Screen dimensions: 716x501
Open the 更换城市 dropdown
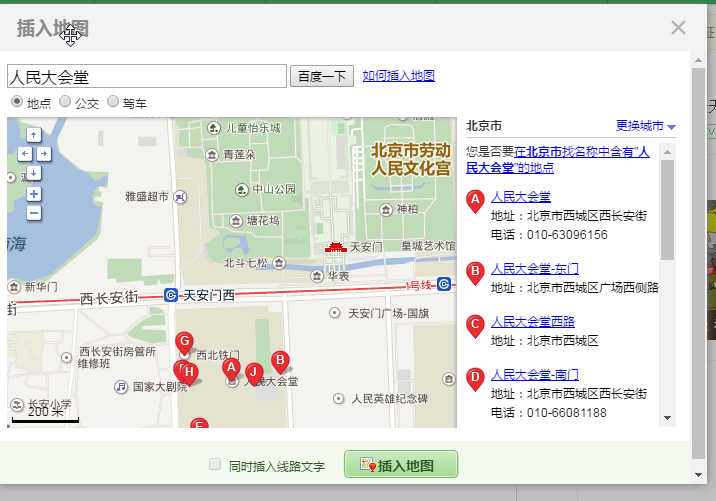tap(646, 126)
